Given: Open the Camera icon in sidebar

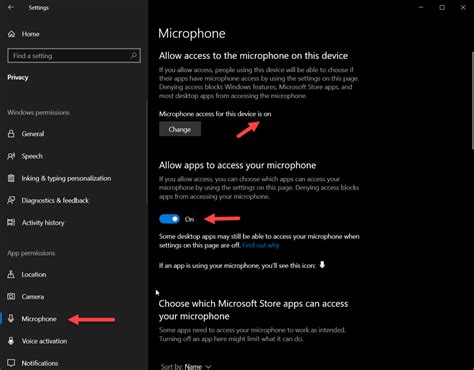Looking at the screenshot, I should (x=11, y=296).
